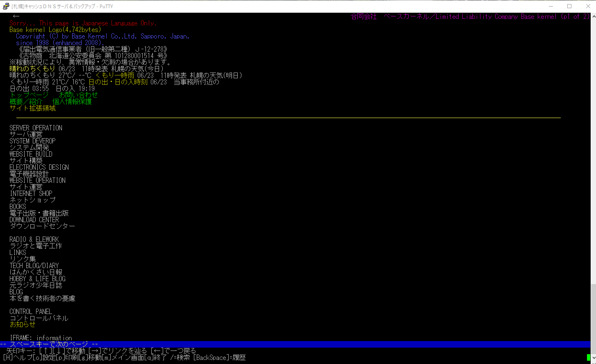Open the 日の出・日の入時刻 link

(x=118, y=82)
